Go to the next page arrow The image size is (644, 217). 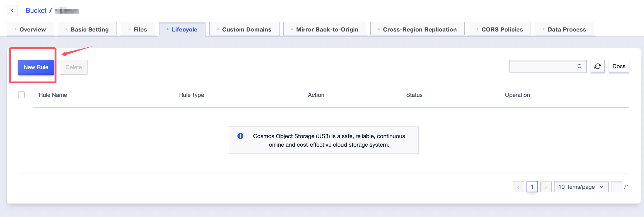[x=546, y=187]
